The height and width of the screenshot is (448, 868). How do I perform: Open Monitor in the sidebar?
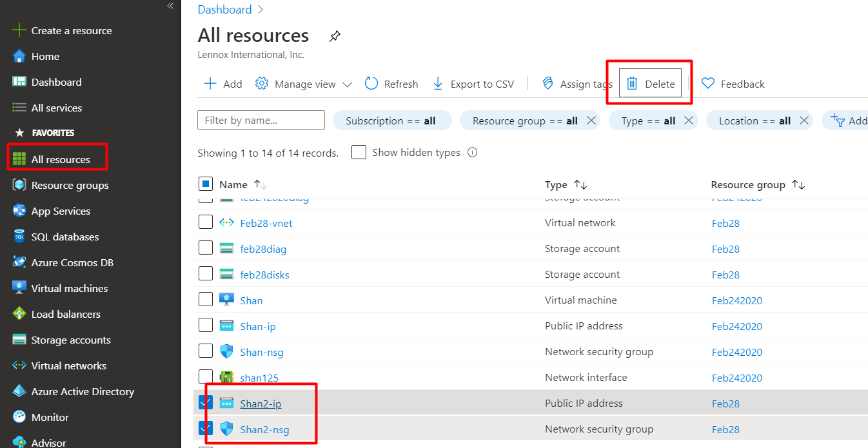[50, 417]
